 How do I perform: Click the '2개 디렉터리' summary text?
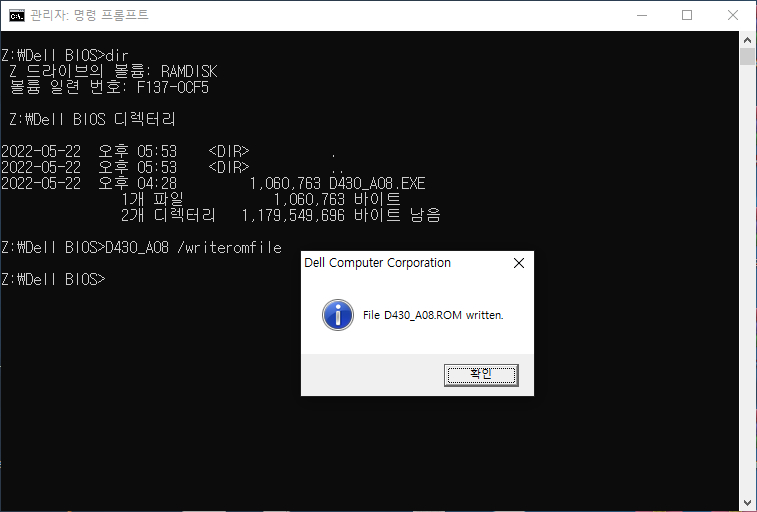pyautogui.click(x=168, y=215)
